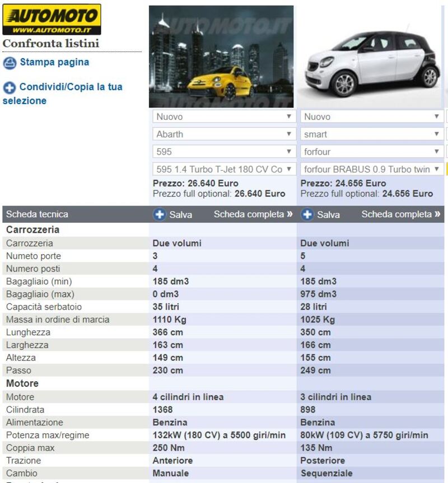Viewport: 448px width, 483px height.
Task: Click the printer icon beside Stampa pagina
Action: (x=10, y=63)
